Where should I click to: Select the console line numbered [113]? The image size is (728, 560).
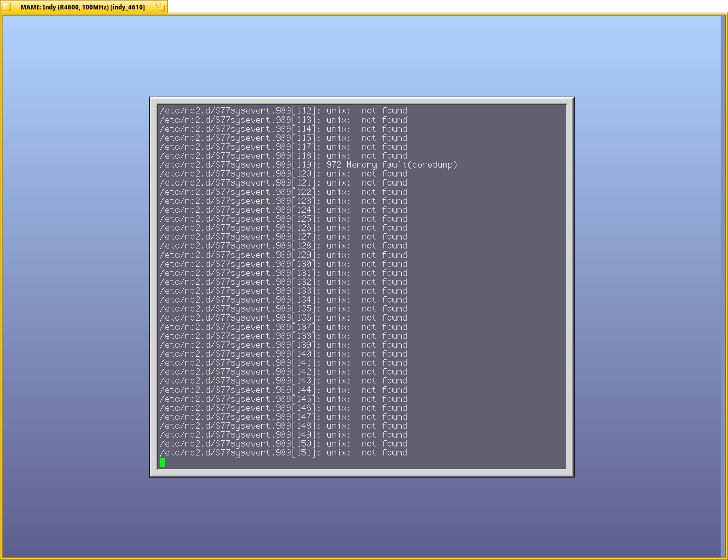pyautogui.click(x=284, y=120)
